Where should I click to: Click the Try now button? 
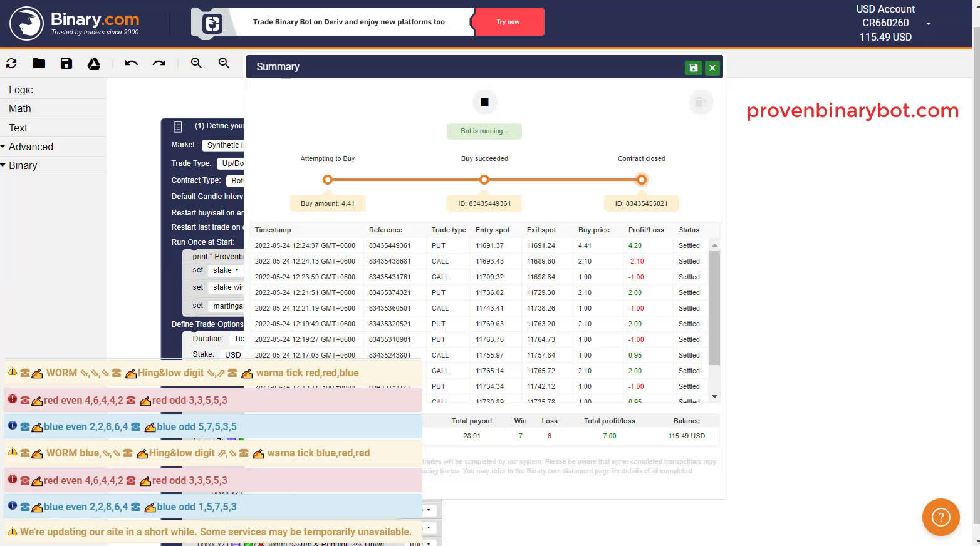coord(508,22)
